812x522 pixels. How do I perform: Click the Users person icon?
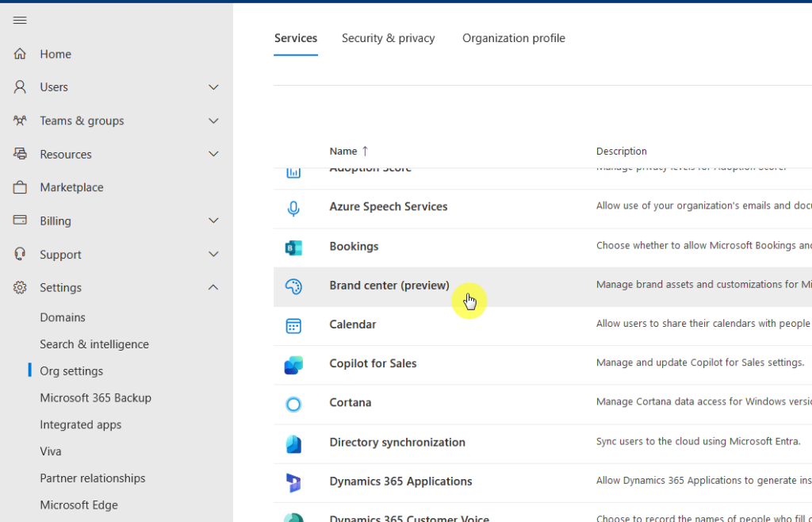tap(20, 87)
